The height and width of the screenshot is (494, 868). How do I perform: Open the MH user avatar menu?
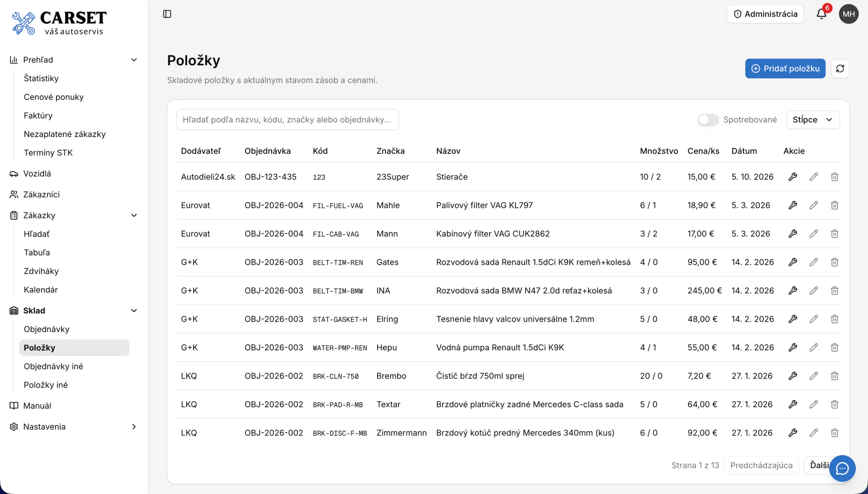pos(848,14)
